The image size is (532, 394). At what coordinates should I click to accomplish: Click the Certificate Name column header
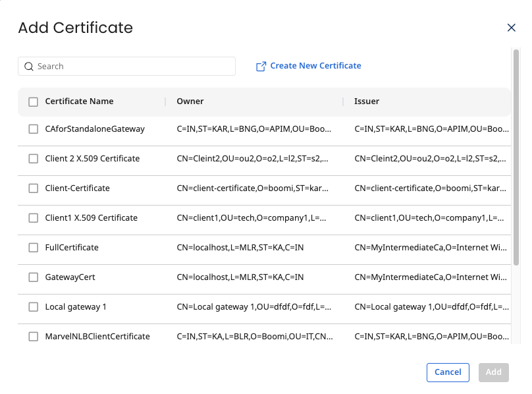click(x=79, y=101)
